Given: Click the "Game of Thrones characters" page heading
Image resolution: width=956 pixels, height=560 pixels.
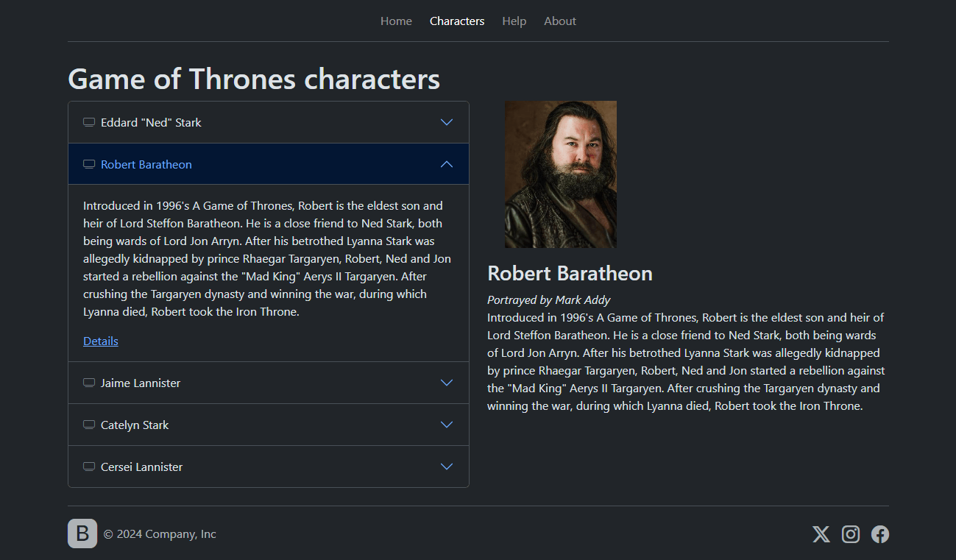Looking at the screenshot, I should pos(254,79).
